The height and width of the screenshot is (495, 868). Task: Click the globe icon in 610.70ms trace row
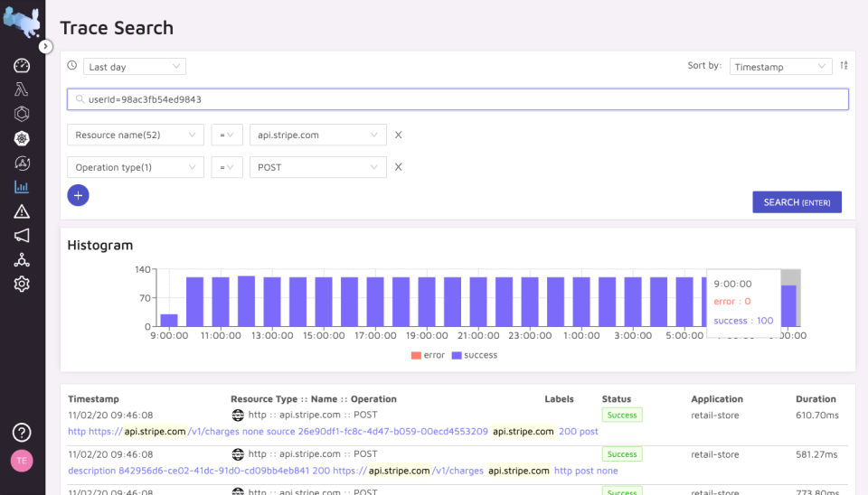coord(238,415)
